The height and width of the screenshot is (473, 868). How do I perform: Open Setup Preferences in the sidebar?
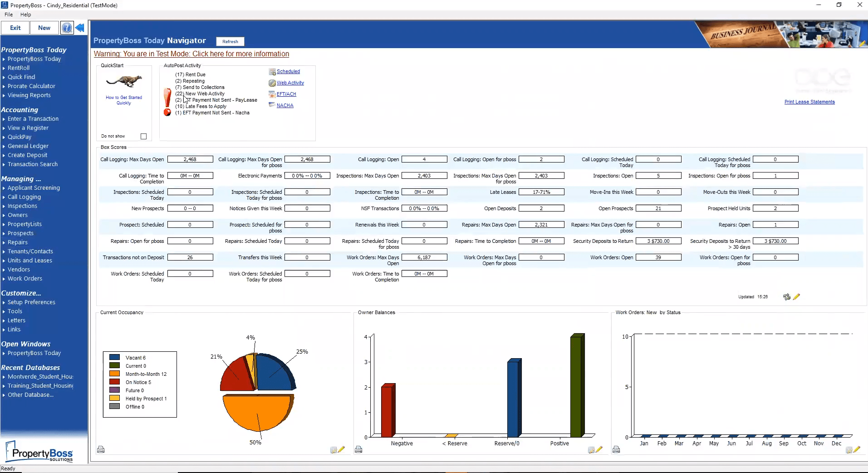(31, 302)
